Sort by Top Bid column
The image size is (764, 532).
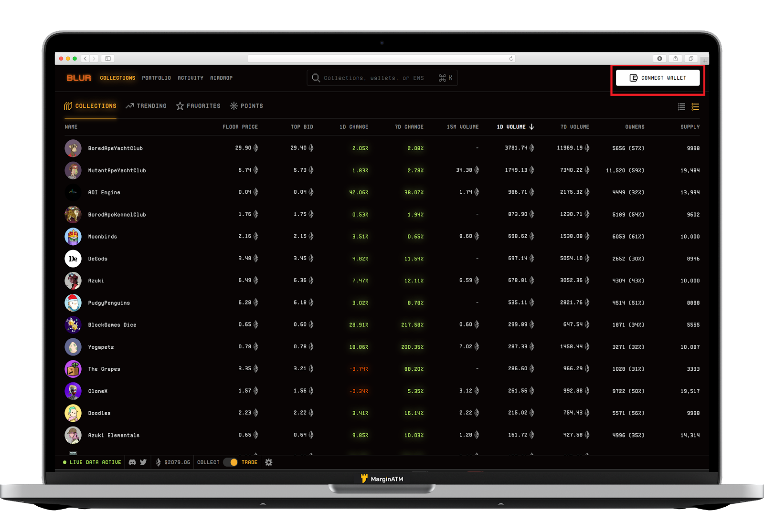(302, 127)
